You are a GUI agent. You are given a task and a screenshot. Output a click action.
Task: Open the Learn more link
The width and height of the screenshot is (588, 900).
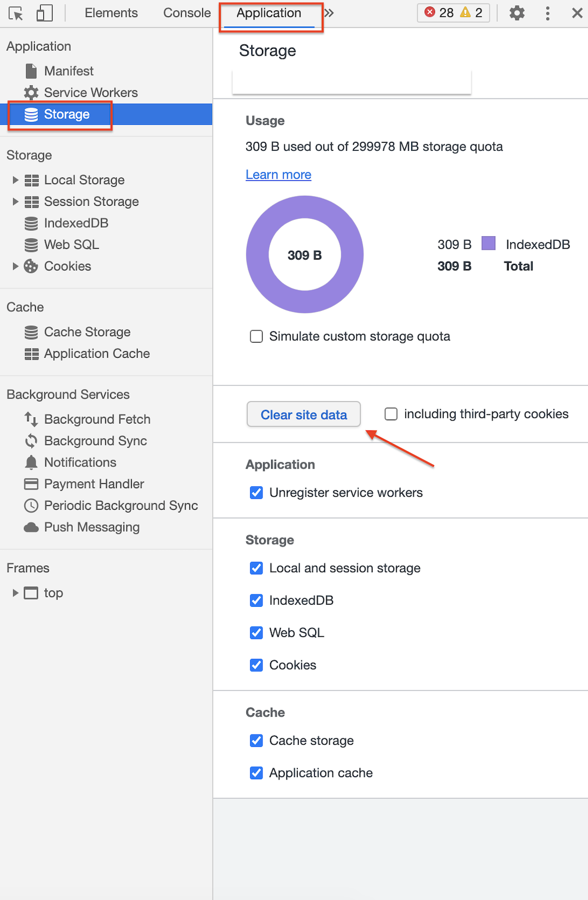(278, 175)
